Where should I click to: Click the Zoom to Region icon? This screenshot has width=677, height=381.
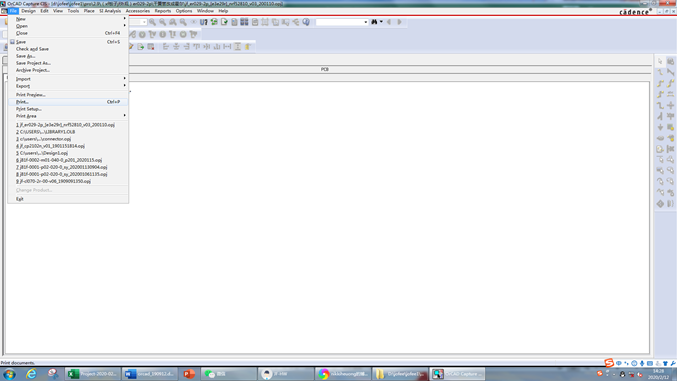pos(173,22)
